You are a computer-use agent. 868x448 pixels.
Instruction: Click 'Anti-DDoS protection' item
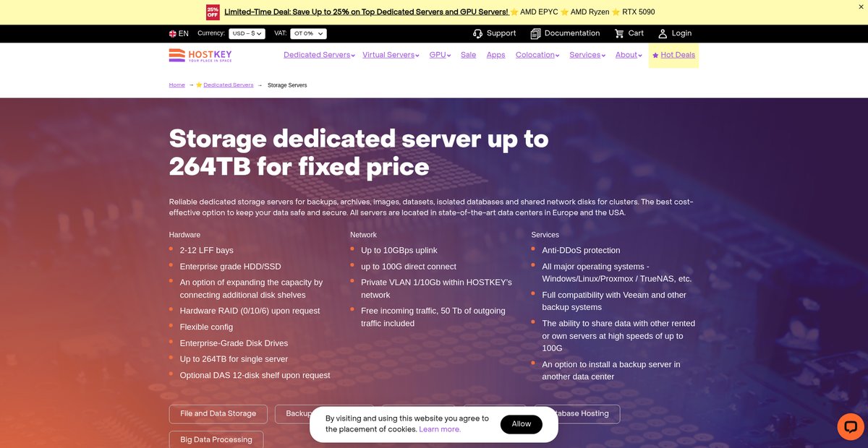[581, 251]
